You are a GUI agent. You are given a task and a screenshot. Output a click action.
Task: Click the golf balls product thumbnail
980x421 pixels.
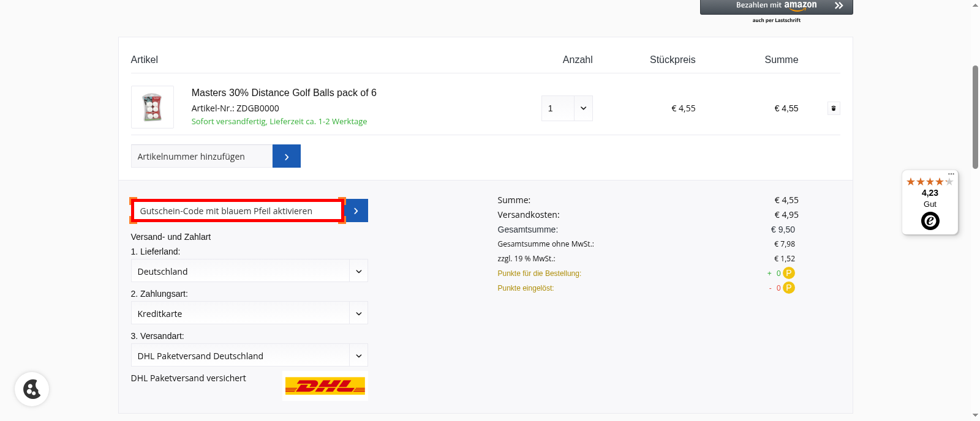(x=153, y=107)
